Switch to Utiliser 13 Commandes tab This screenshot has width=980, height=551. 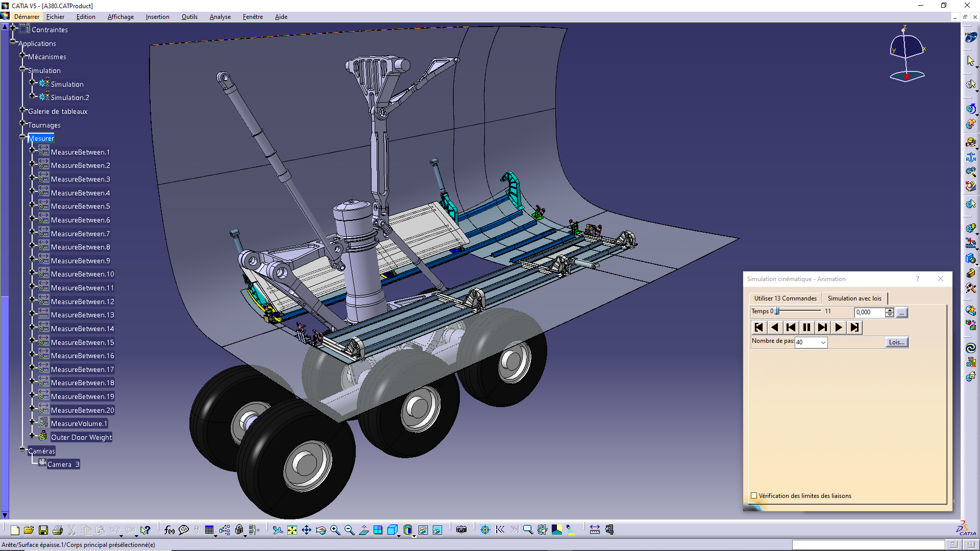coord(785,298)
